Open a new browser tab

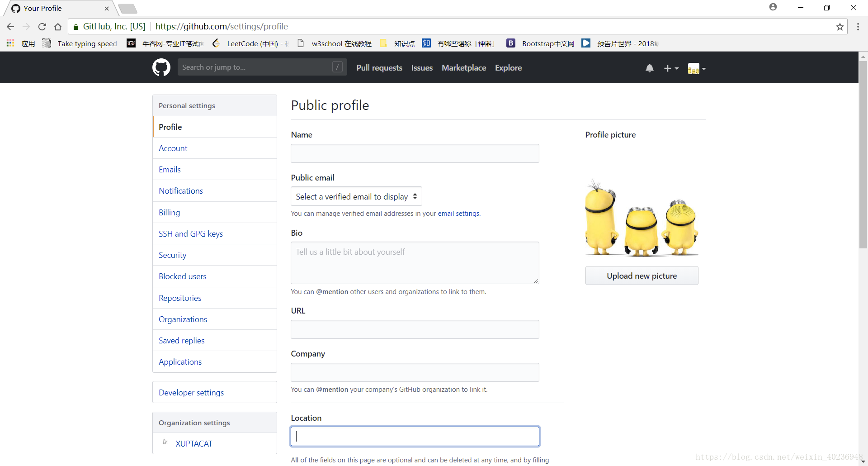tap(127, 9)
